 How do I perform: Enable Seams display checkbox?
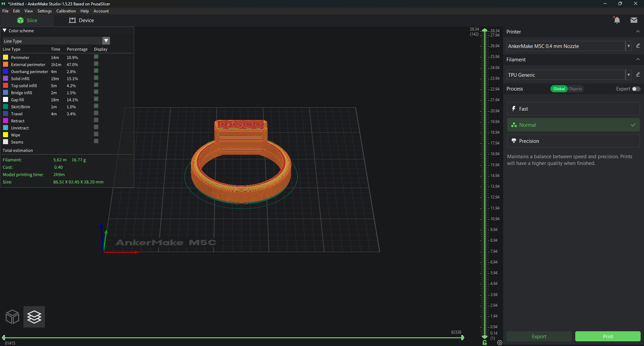pos(96,141)
